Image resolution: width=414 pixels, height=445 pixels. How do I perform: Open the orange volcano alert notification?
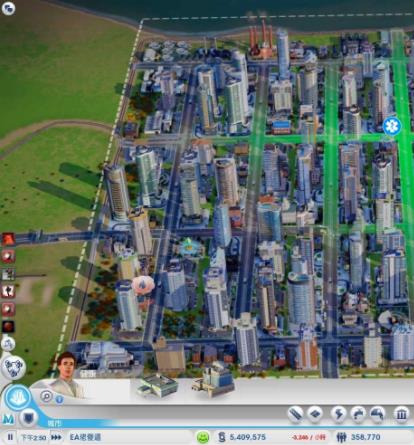pyautogui.click(x=8, y=239)
